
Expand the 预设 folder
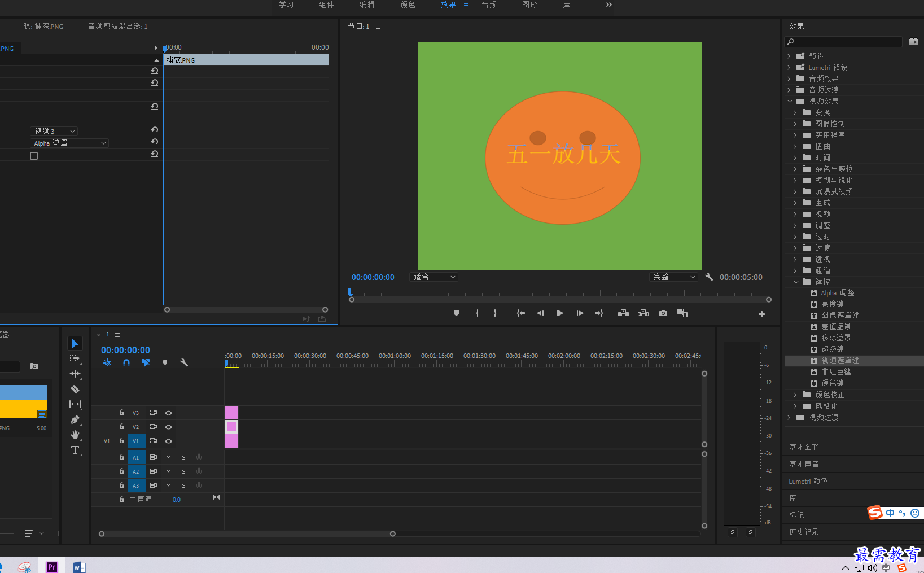[790, 56]
